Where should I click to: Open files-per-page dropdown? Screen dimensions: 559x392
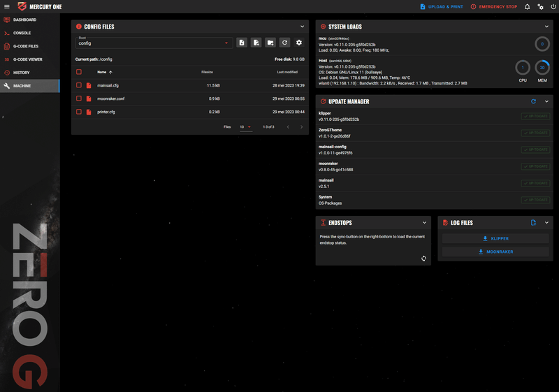click(x=246, y=127)
